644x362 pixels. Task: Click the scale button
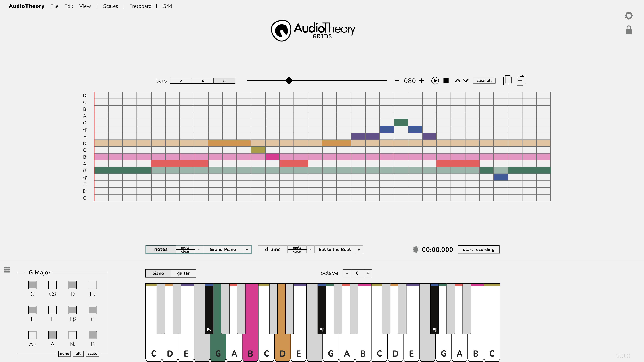92,353
